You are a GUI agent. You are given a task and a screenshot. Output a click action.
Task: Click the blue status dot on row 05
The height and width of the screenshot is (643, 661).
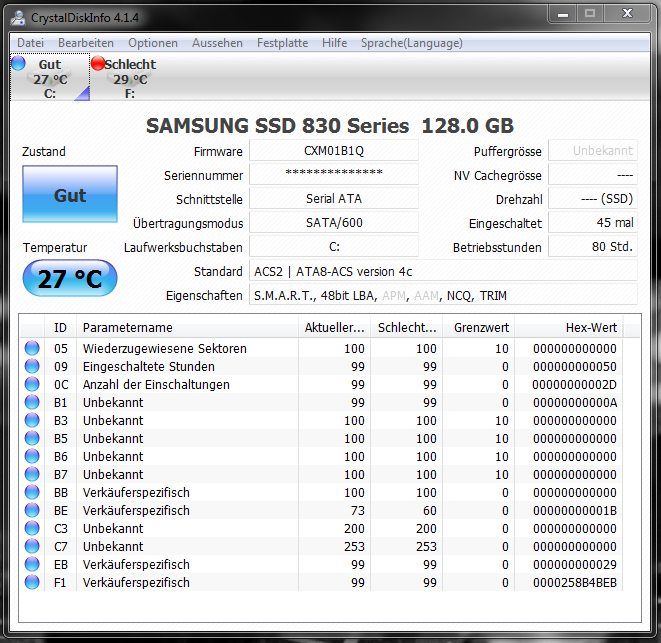pos(32,348)
